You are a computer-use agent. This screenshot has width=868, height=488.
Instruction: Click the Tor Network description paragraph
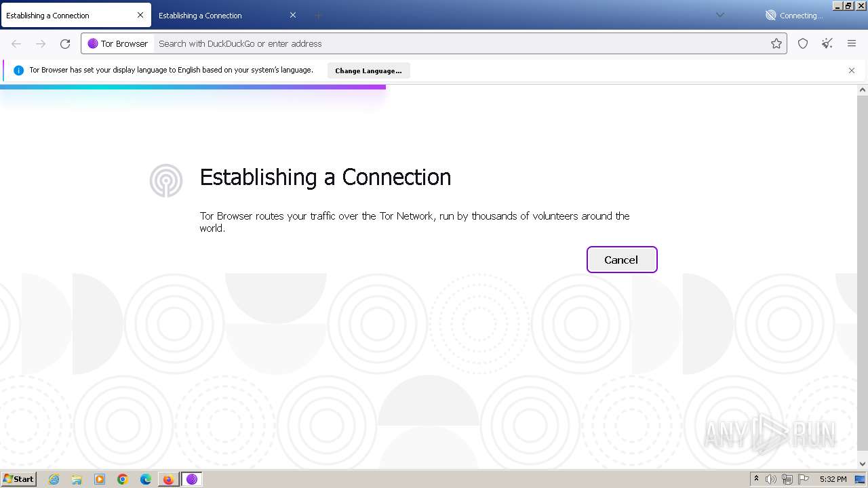click(414, 222)
